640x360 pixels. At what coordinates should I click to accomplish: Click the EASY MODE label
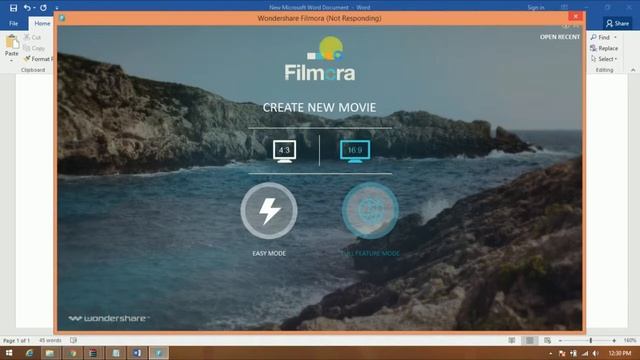[x=269, y=253]
